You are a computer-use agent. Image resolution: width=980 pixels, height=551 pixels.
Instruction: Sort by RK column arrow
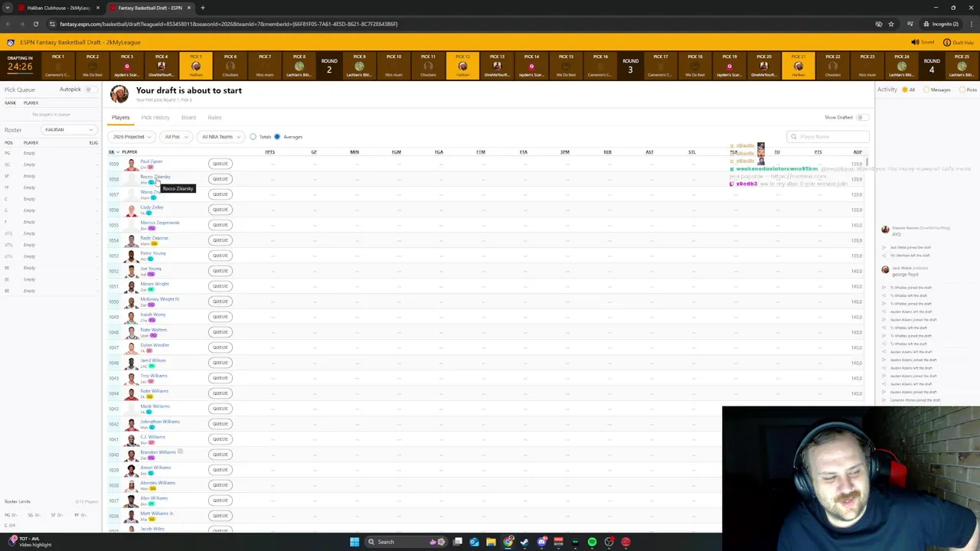click(117, 152)
